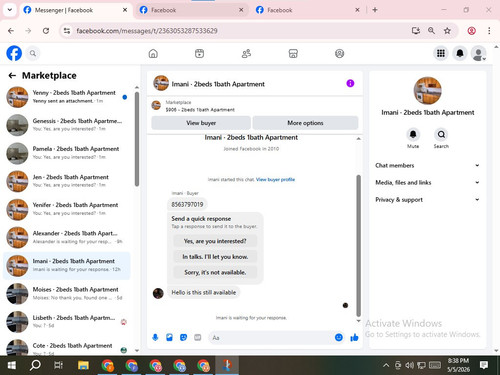This screenshot has height=375, width=500.
Task: Choose a GIF from the GIF icon
Action: click(198, 338)
